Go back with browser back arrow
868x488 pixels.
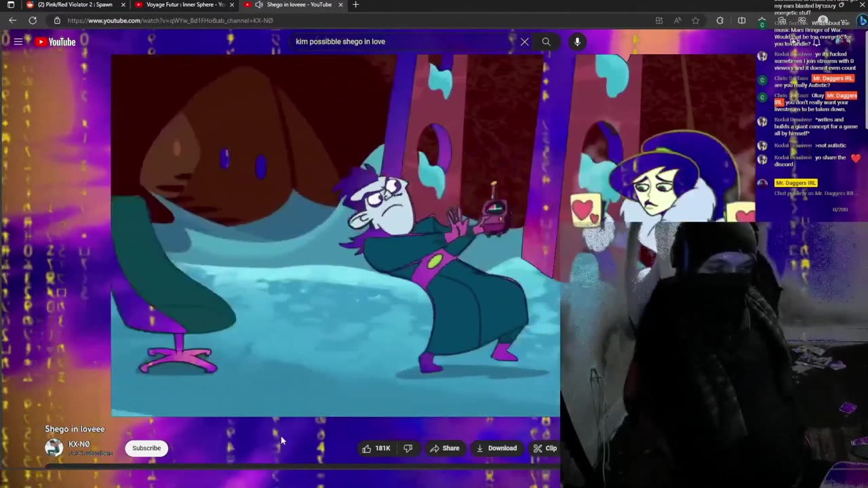(x=12, y=20)
